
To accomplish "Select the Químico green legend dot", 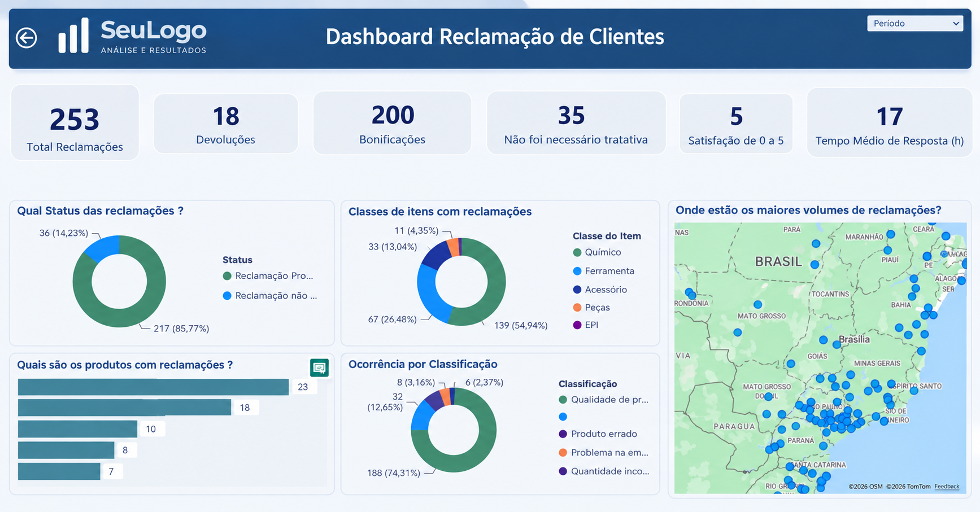I will (577, 252).
